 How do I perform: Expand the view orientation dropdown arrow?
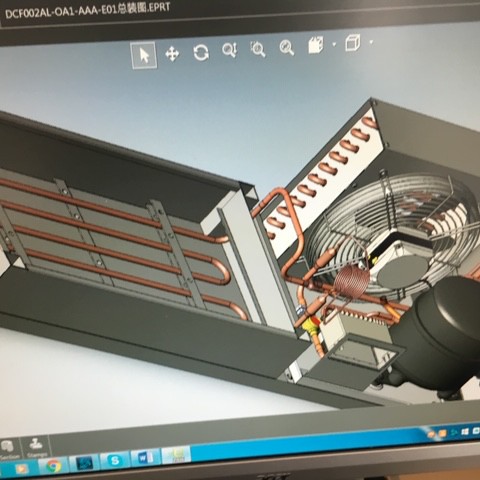(x=334, y=44)
